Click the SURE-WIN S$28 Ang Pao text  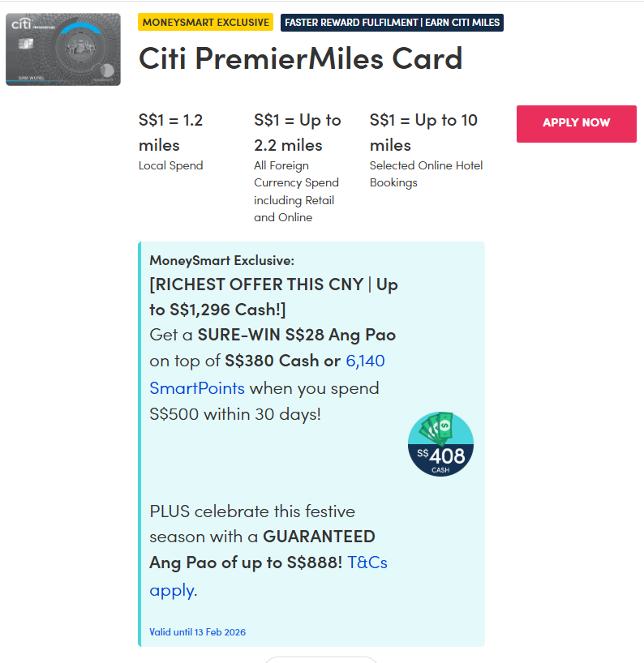click(x=296, y=335)
